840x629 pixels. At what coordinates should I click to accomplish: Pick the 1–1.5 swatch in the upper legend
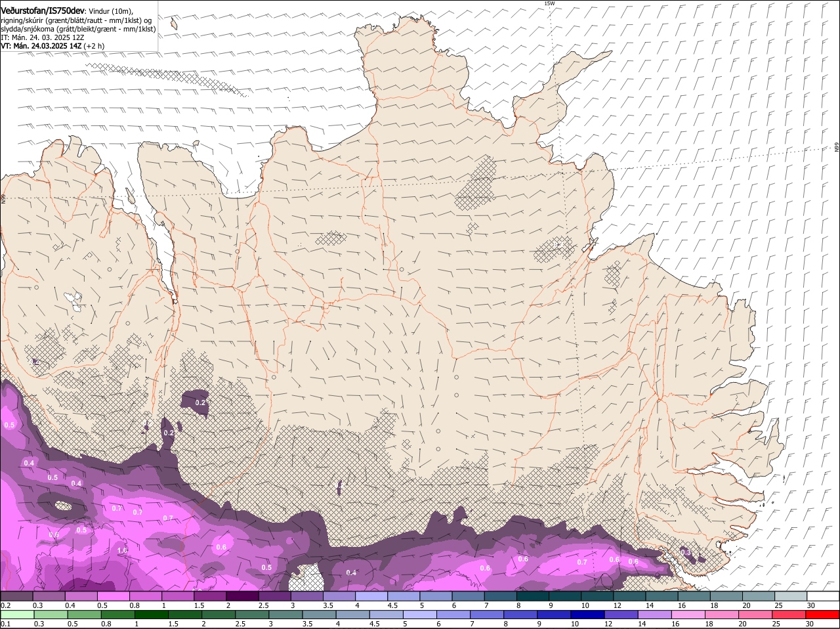(178, 596)
